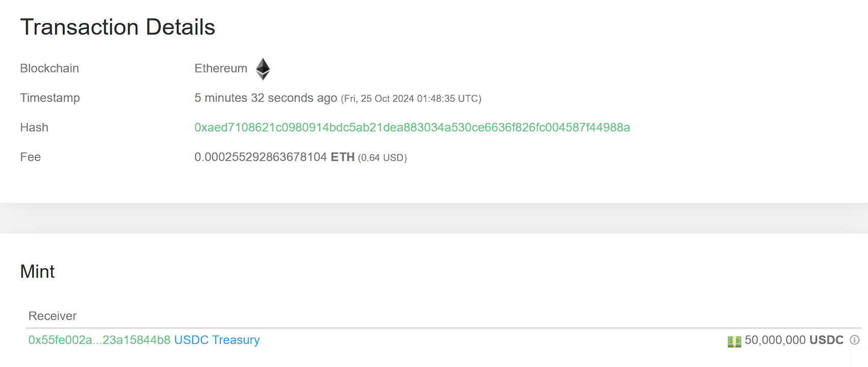The width and height of the screenshot is (868, 367).
Task: Click the (0.64 USD) fee conversion text
Action: pyautogui.click(x=383, y=158)
